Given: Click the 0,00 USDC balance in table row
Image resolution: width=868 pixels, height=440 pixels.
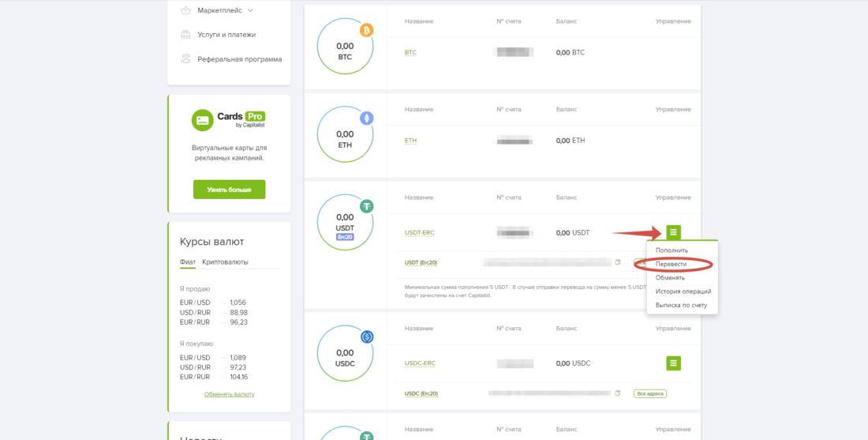Looking at the screenshot, I should [574, 363].
